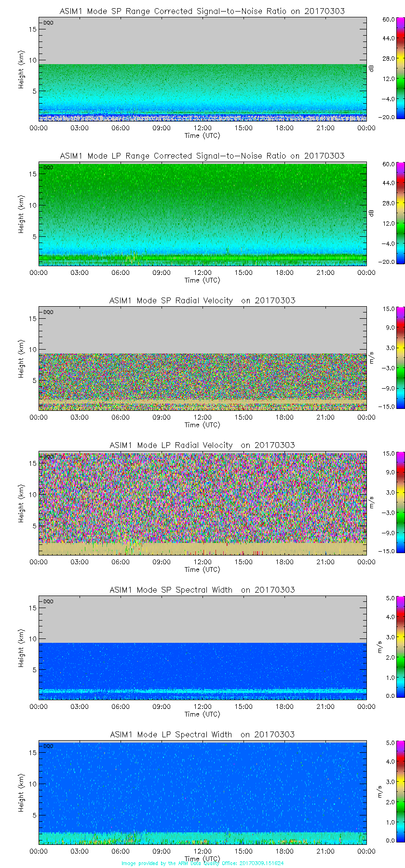Click the dB color bar of the SP SNR plot

(x=387, y=68)
